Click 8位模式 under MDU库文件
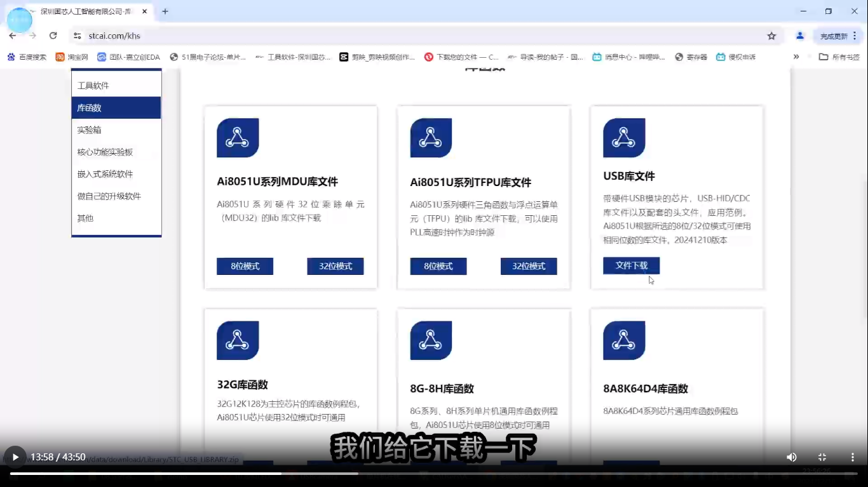 [x=245, y=266]
